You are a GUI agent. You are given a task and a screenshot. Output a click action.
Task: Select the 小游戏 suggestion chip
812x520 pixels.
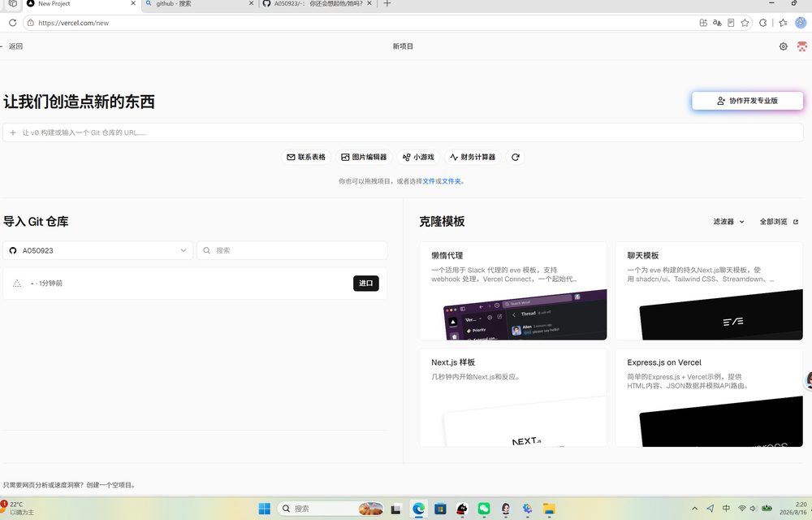(418, 157)
